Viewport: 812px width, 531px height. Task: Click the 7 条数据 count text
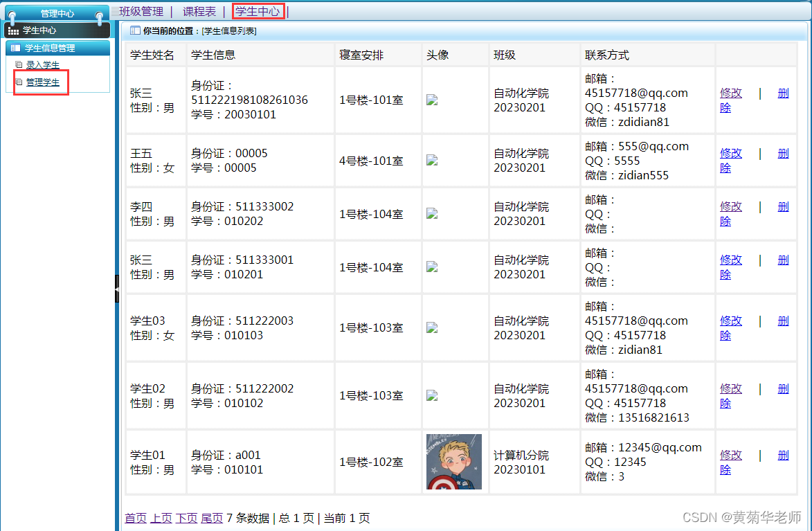pyautogui.click(x=248, y=518)
